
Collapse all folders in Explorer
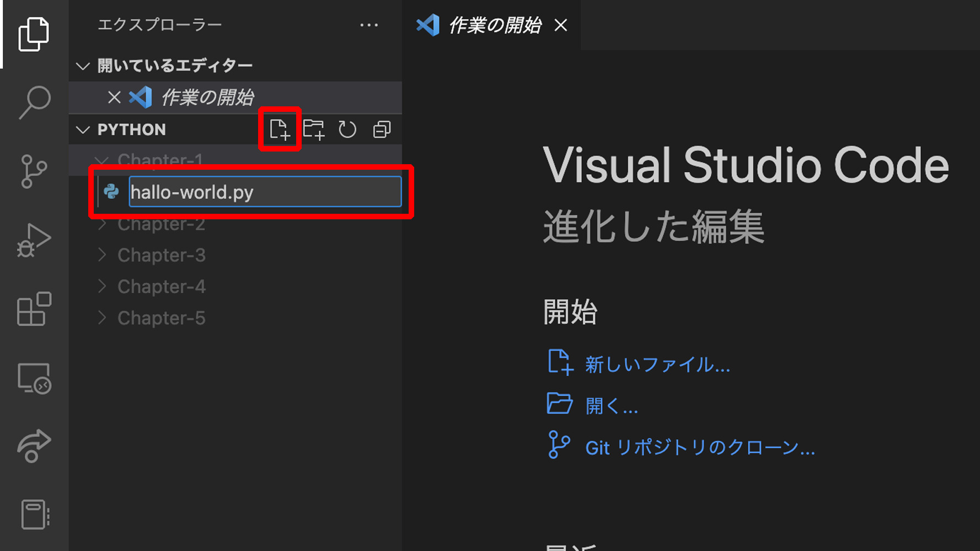[x=381, y=129]
